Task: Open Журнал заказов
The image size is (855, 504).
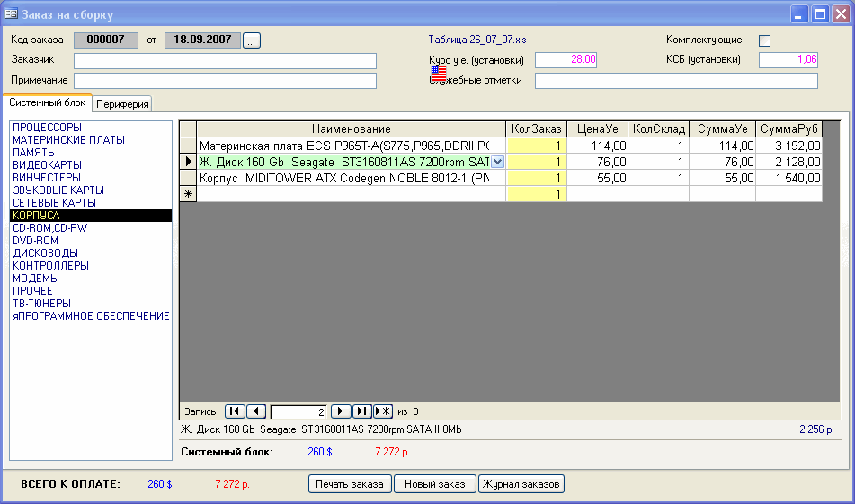Action: point(521,484)
